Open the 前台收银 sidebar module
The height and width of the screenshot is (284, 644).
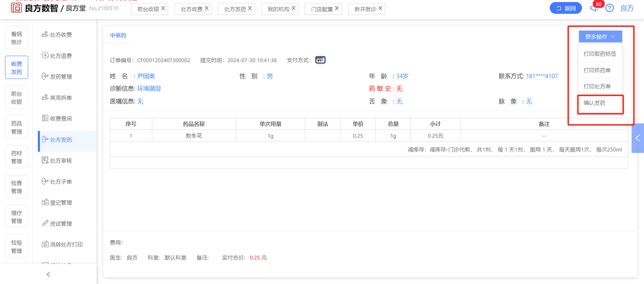17,98
